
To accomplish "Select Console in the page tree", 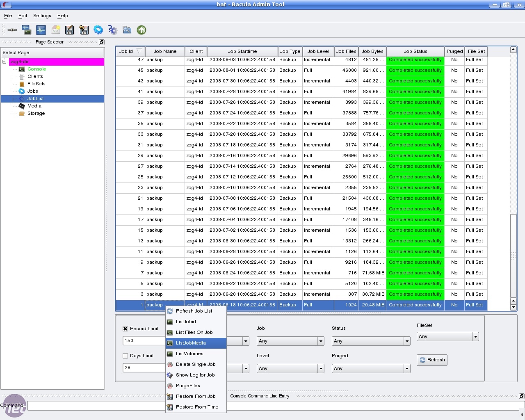I will pos(37,69).
